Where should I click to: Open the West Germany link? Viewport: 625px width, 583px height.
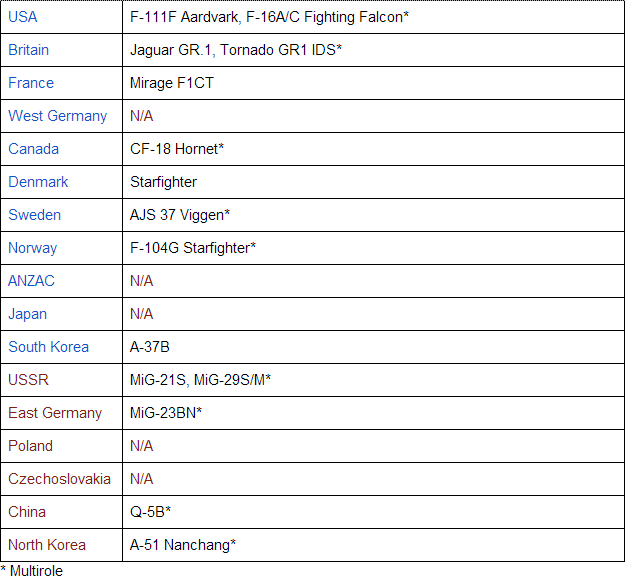(x=57, y=116)
